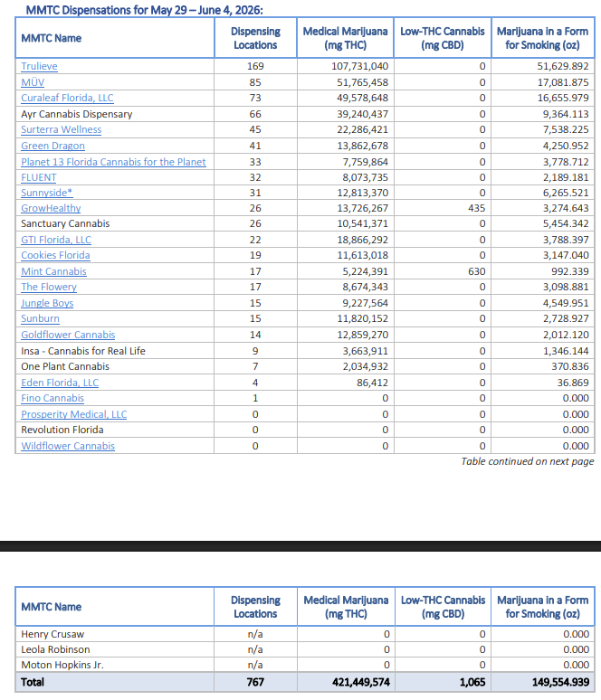The width and height of the screenshot is (601, 700).
Task: Click the 'Total' row label
Action: point(33,682)
